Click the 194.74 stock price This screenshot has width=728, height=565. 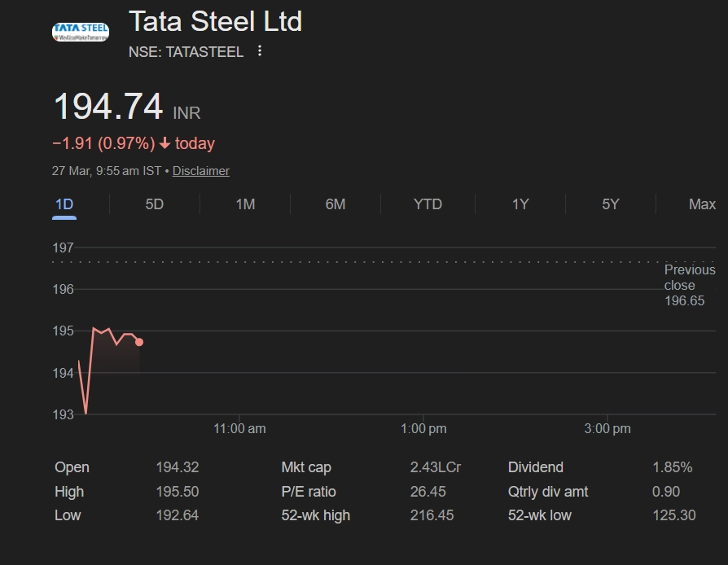tap(108, 107)
